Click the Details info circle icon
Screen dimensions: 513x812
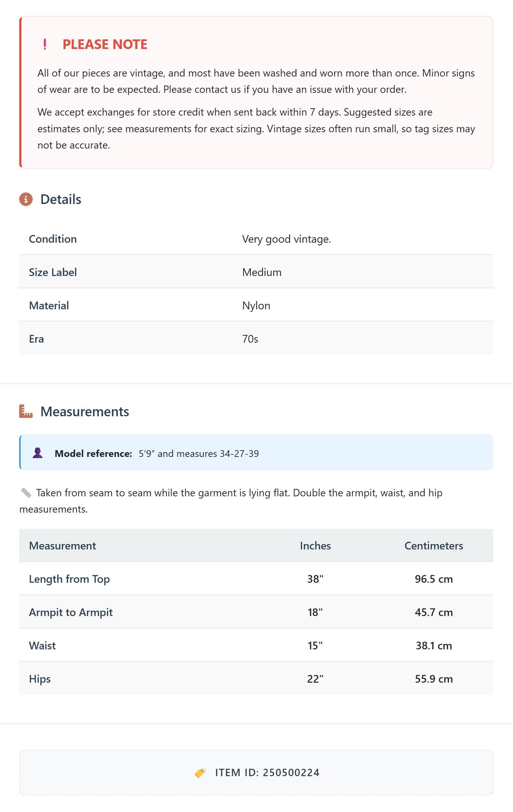[26, 199]
